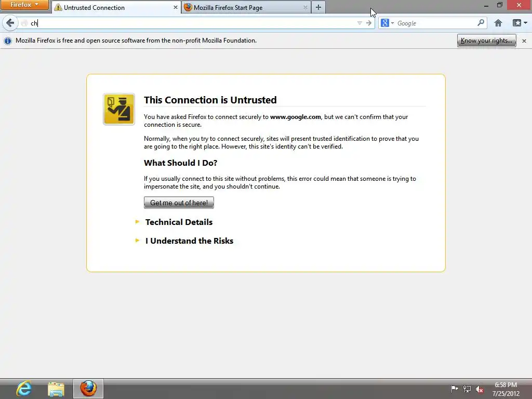Click Get me out of here button
This screenshot has height=399, width=532.
(179, 203)
